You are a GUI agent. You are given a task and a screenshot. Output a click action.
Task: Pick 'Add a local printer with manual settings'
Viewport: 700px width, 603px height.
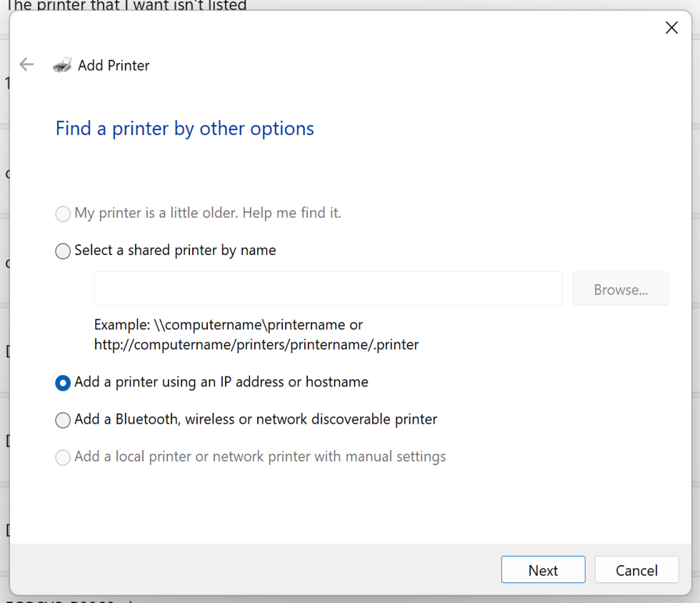click(62, 457)
